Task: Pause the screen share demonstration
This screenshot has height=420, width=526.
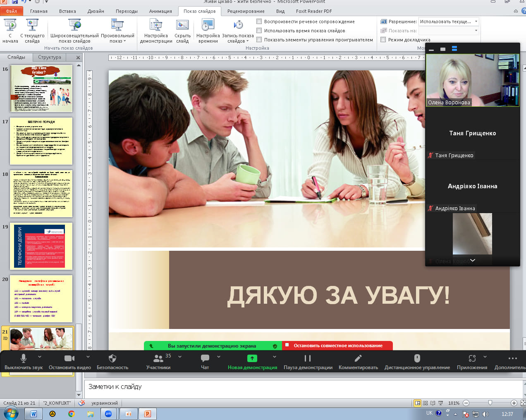Action: (x=308, y=358)
